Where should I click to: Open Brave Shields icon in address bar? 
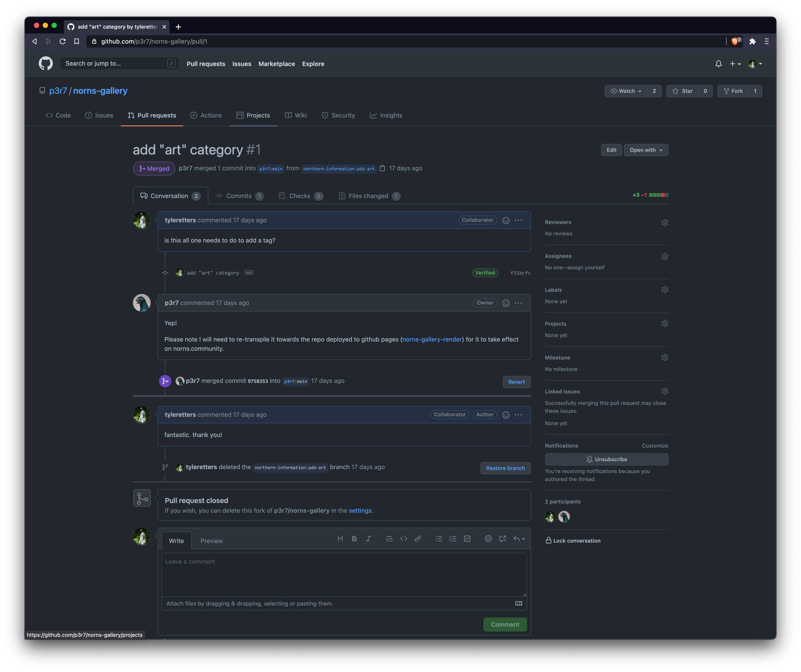pos(735,41)
